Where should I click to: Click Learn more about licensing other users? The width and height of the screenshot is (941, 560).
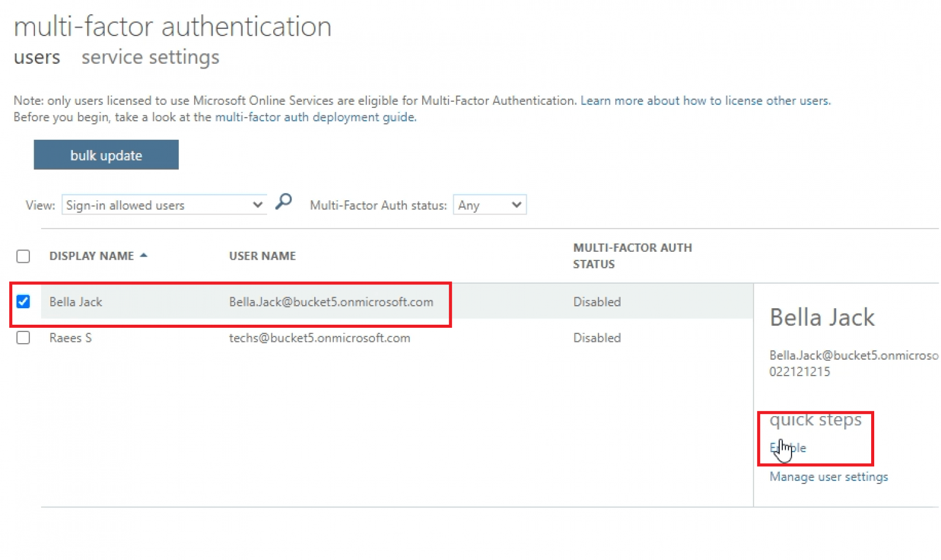click(705, 100)
